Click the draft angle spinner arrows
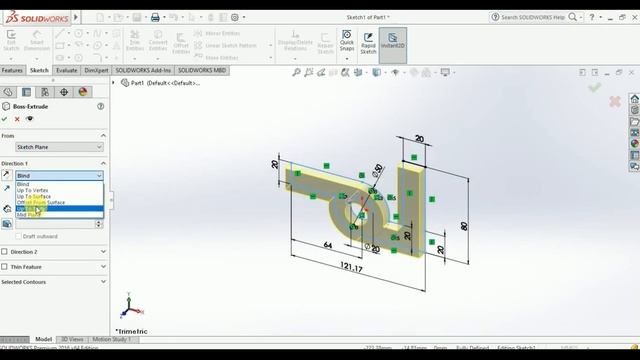Viewport: 640px width, 360px height. tap(98, 224)
